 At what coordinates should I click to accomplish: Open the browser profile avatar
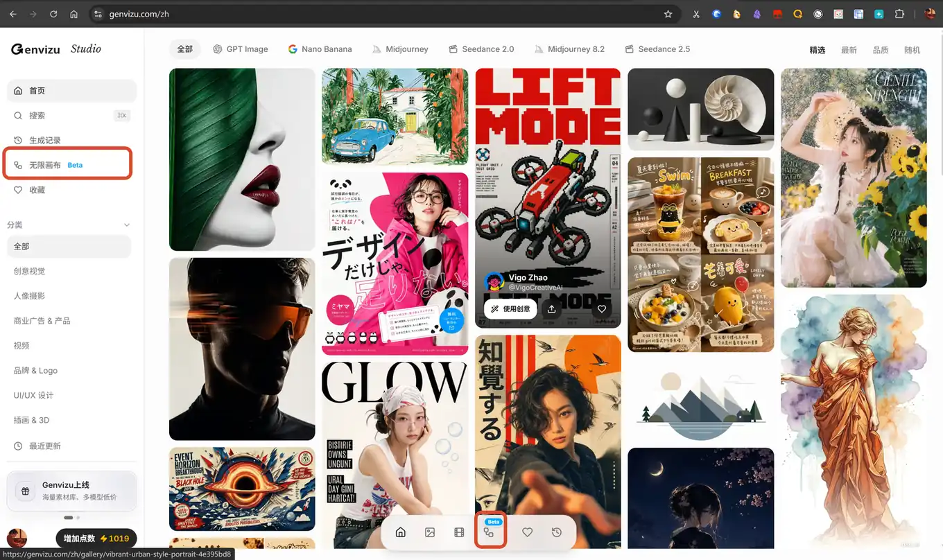[x=931, y=14]
